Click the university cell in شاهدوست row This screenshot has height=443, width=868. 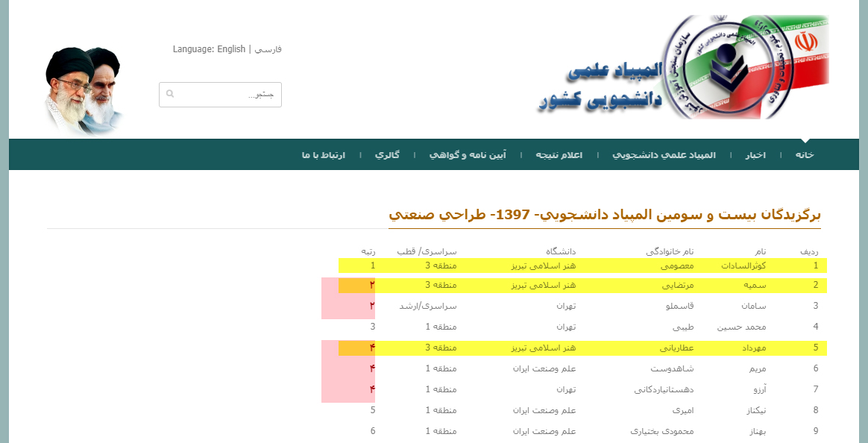(544, 369)
